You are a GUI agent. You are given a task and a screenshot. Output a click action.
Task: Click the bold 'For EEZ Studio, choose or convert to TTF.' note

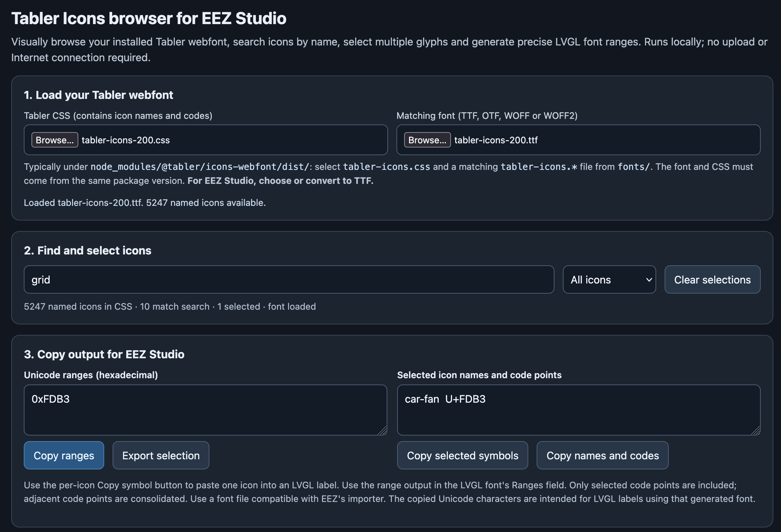(280, 181)
